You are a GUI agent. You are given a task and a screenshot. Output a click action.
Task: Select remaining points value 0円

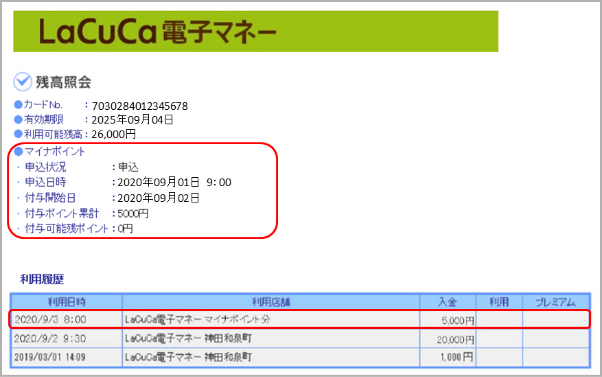click(x=125, y=229)
